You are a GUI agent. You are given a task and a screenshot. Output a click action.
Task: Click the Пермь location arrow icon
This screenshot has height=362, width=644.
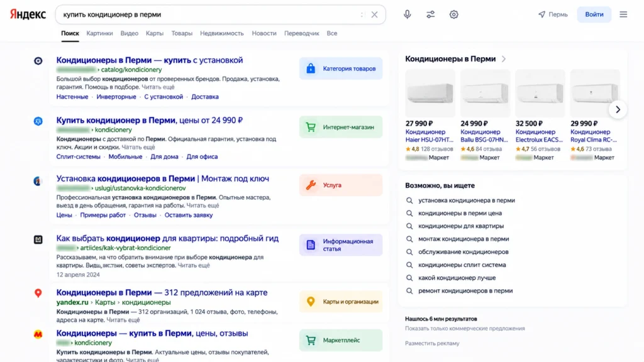(x=541, y=14)
